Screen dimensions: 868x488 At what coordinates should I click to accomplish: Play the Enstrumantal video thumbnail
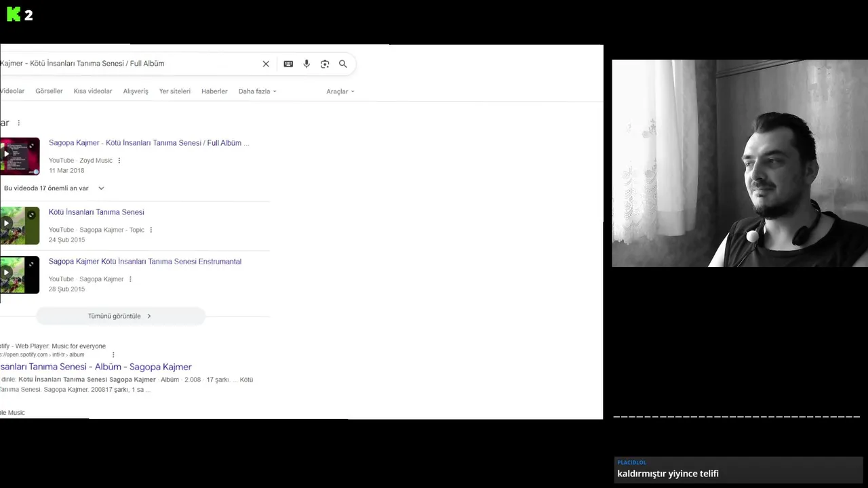[x=20, y=275]
